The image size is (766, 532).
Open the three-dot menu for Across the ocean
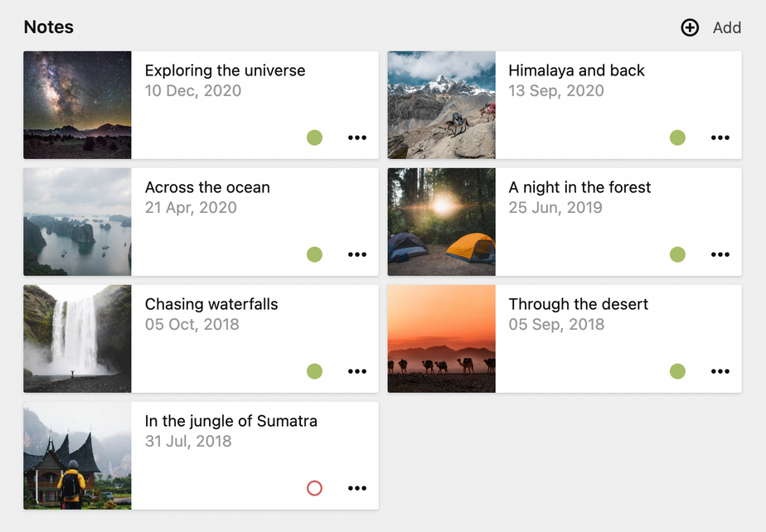click(x=357, y=254)
